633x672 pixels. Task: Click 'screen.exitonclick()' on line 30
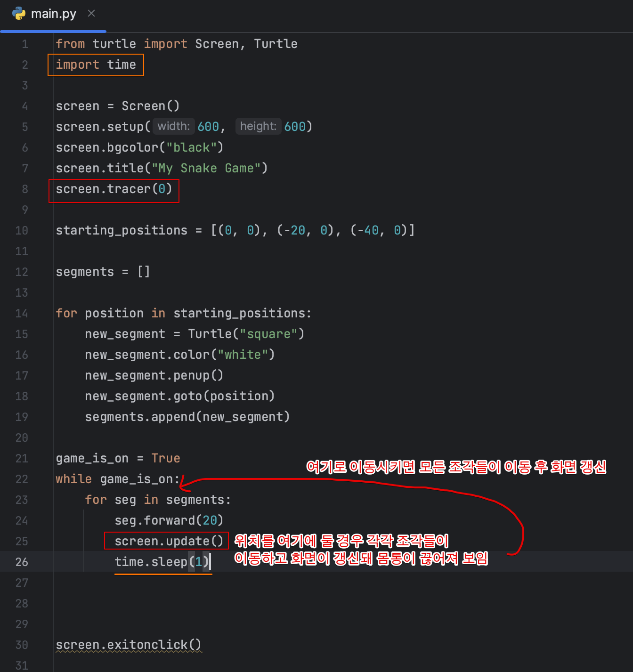tap(129, 645)
